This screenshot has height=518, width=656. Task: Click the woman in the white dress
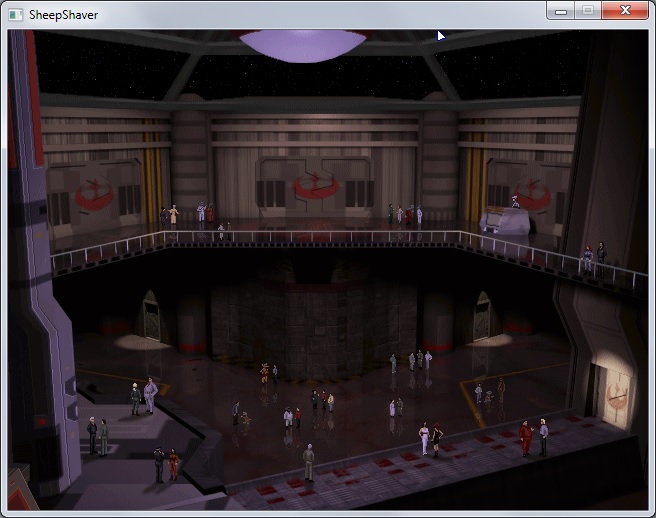[425, 438]
